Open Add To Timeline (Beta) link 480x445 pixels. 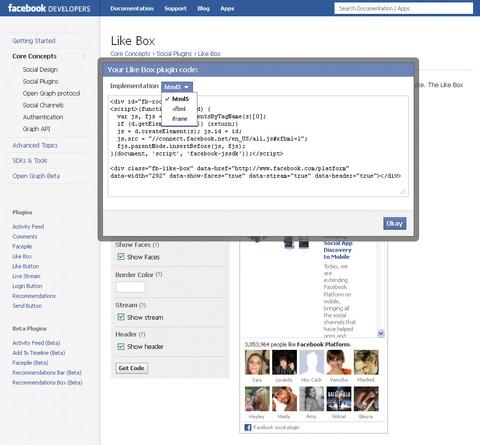[39, 353]
